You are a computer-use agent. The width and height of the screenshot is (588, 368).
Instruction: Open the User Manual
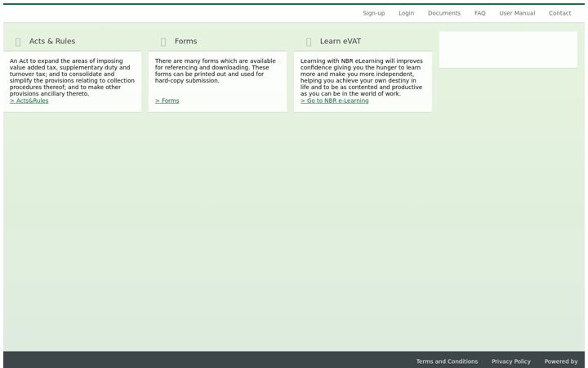[x=517, y=13]
